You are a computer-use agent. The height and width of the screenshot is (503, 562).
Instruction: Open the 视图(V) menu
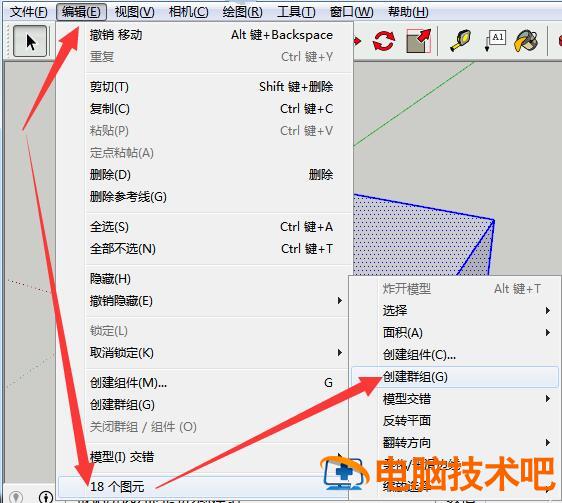pyautogui.click(x=134, y=12)
